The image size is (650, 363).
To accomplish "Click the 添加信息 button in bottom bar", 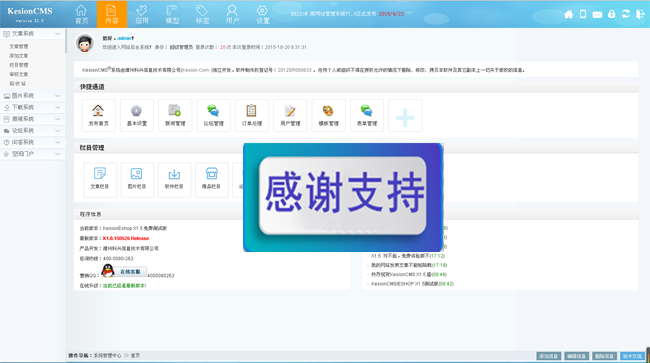I will pyautogui.click(x=548, y=356).
